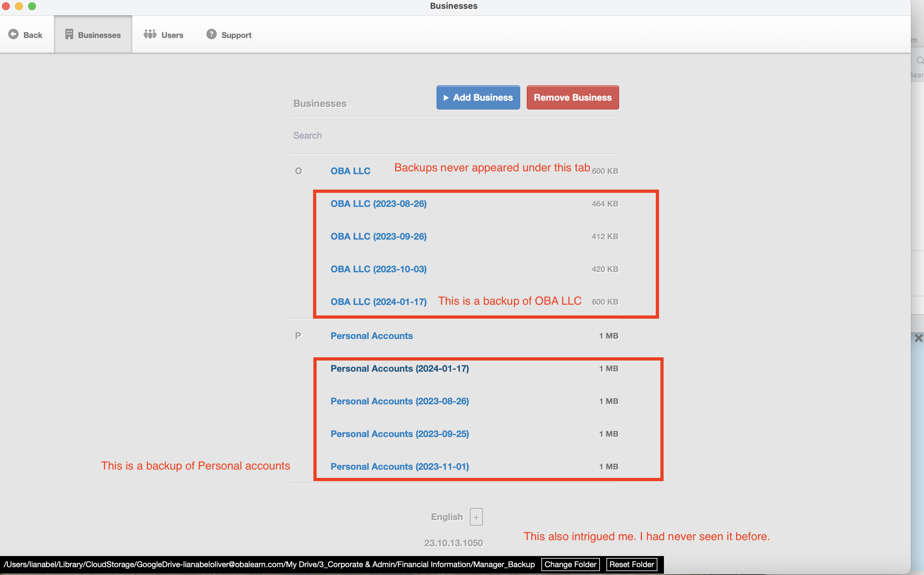Open Personal Accounts (2024-01-17) backup
This screenshot has width=924, height=575.
tap(400, 368)
